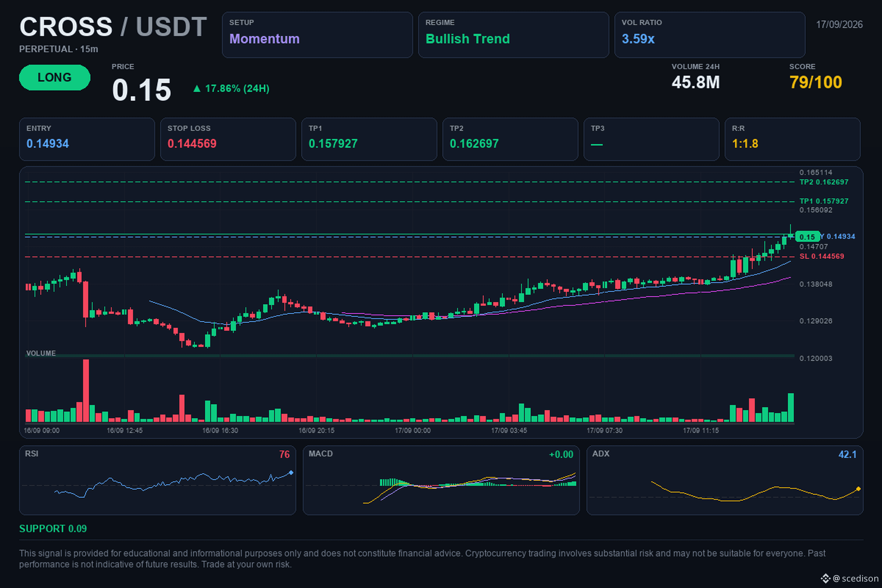This screenshot has height=588, width=882.
Task: Select the STOP LOSS 0.144569 box
Action: click(228, 139)
